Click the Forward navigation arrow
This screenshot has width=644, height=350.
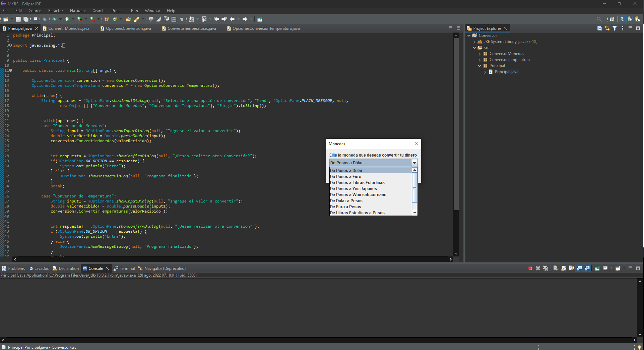[x=245, y=19]
